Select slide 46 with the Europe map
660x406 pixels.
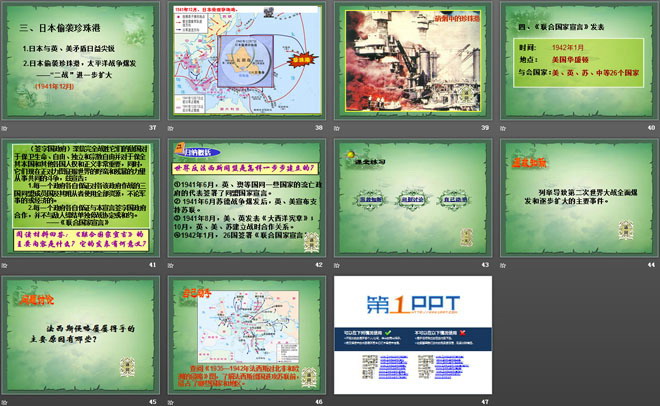[247, 335]
